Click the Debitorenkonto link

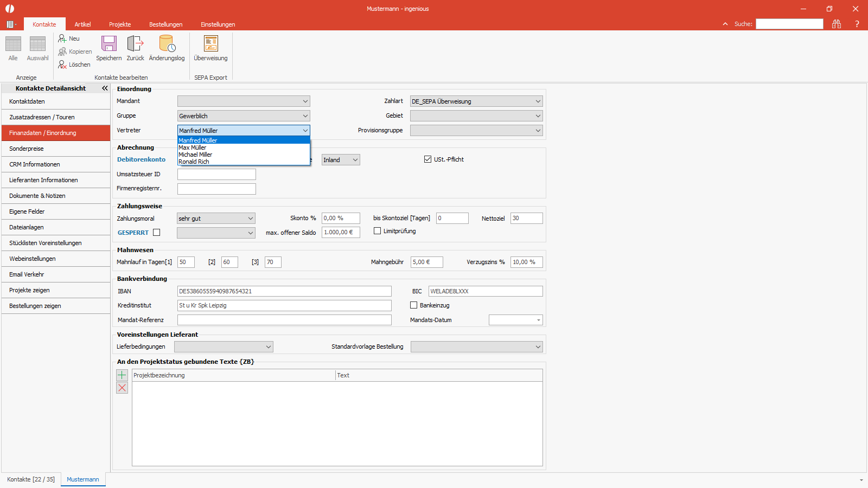141,159
